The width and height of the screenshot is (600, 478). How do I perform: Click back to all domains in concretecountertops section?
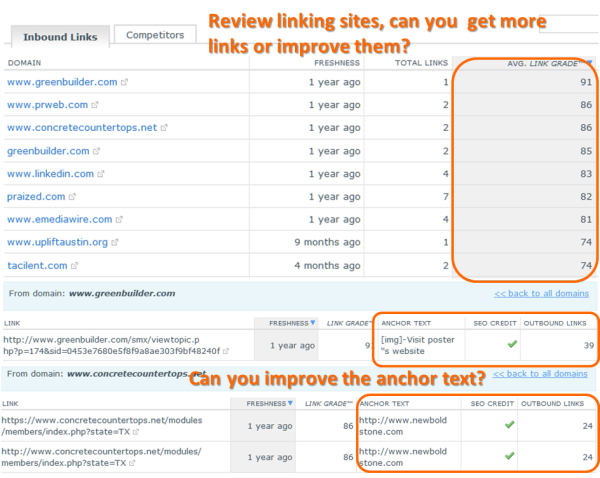click(x=540, y=374)
